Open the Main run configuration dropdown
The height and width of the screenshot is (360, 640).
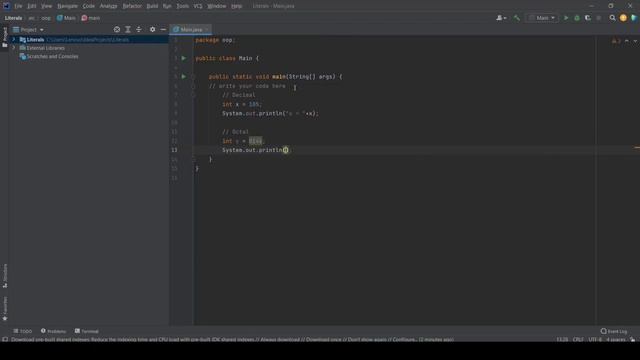(x=542, y=18)
